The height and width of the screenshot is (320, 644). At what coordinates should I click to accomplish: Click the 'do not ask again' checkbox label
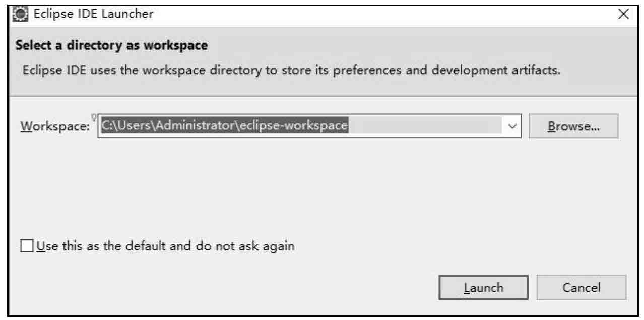click(165, 247)
